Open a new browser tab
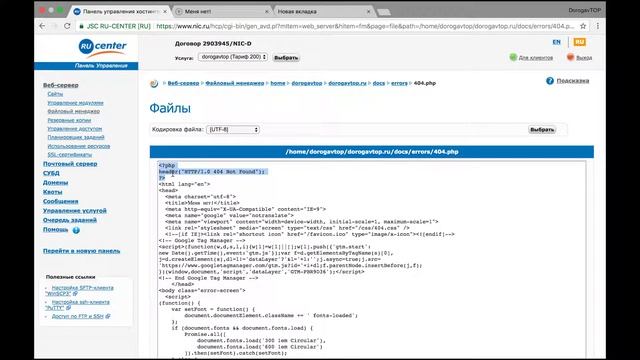This screenshot has width=640, height=360. (x=384, y=12)
